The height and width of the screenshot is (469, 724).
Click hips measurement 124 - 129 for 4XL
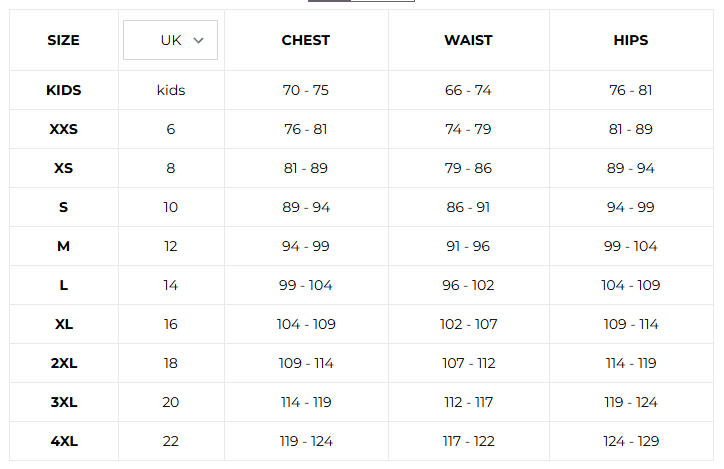coord(630,441)
